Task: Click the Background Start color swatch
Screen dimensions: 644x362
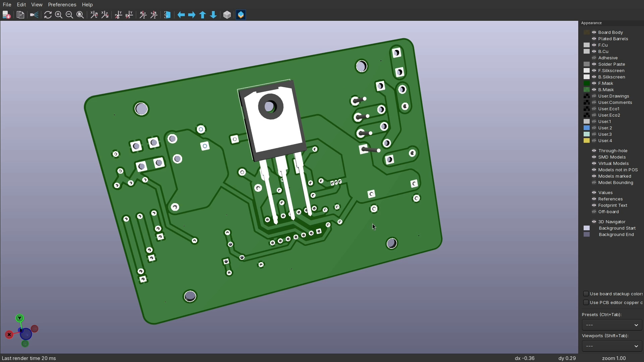Action: click(x=587, y=228)
